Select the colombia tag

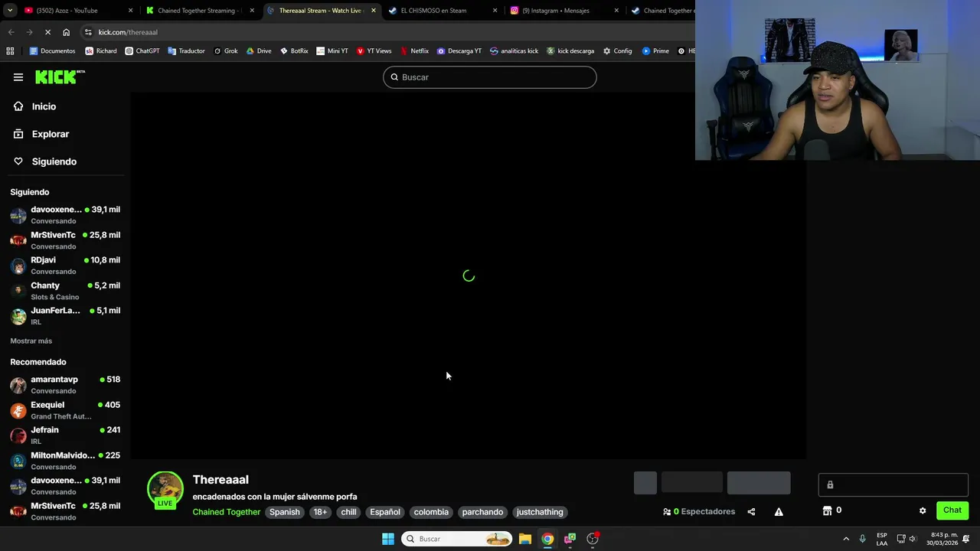[431, 512]
